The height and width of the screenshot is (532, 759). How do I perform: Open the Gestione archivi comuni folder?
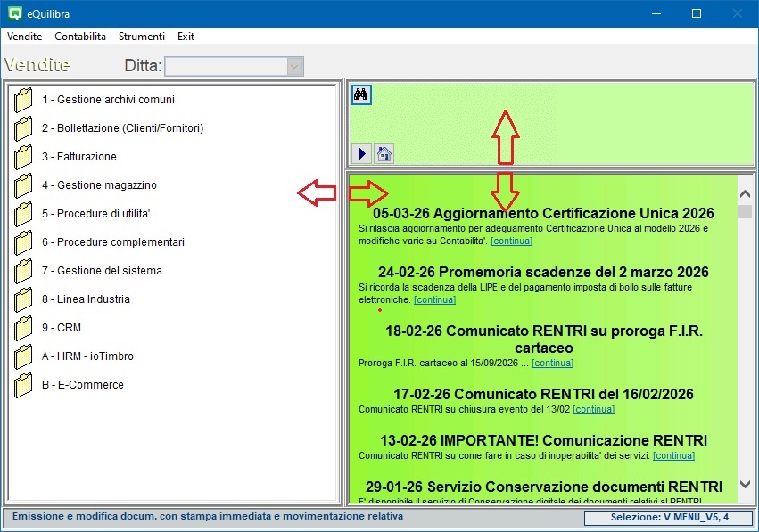(x=24, y=101)
